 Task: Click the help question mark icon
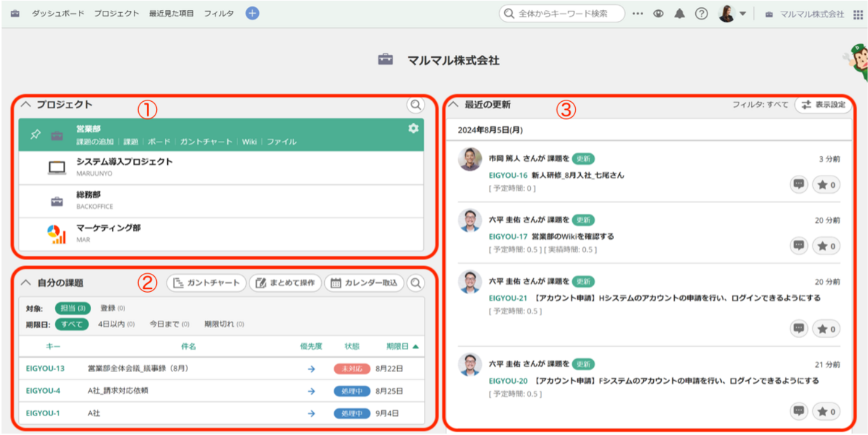[x=702, y=12]
